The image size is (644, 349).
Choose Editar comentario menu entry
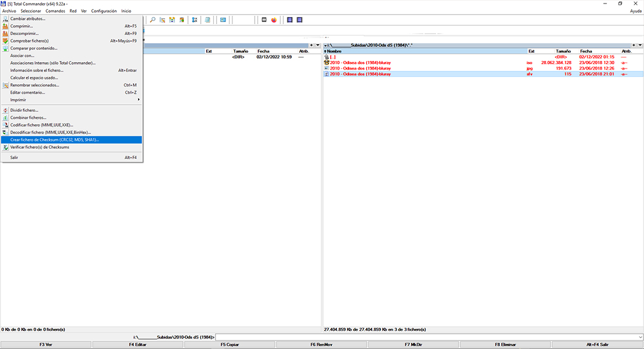71,93
